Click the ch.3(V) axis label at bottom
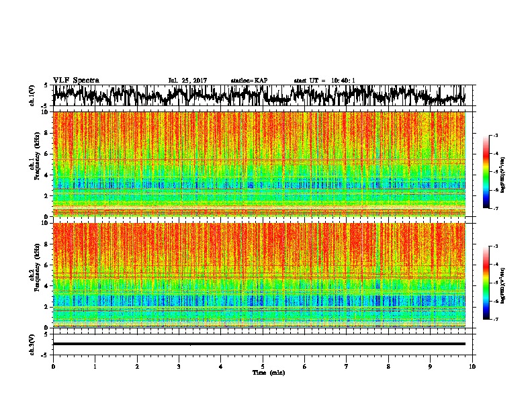 pos(32,345)
